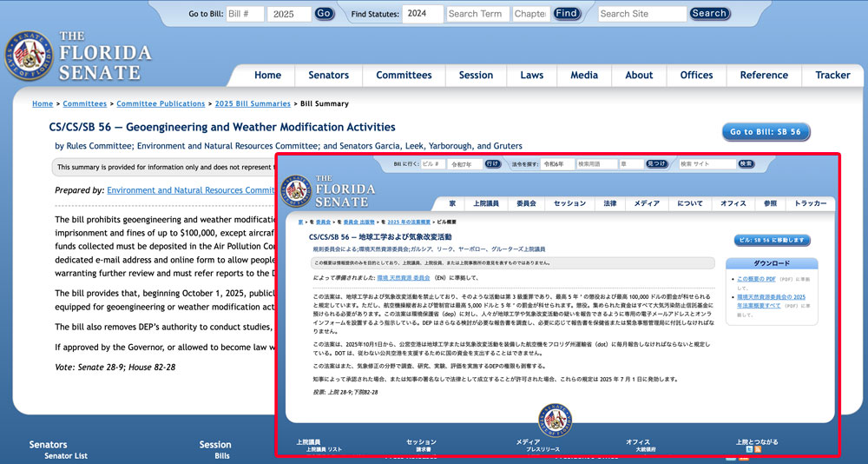Open the Tracker tab on the English page
The height and width of the screenshot is (464, 868).
(x=833, y=76)
